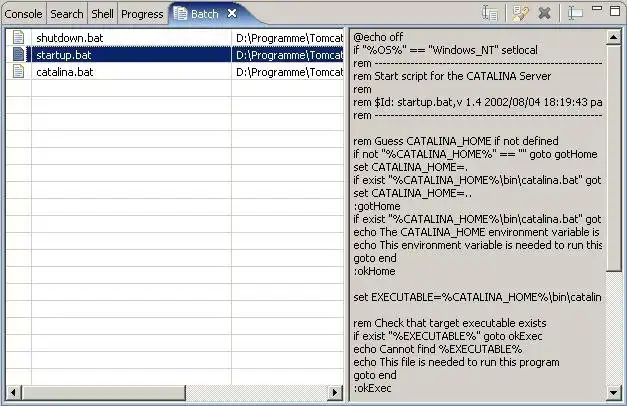
Task: Click 'echo Cannot find %EXECUTABLE%' line
Action: pos(437,349)
